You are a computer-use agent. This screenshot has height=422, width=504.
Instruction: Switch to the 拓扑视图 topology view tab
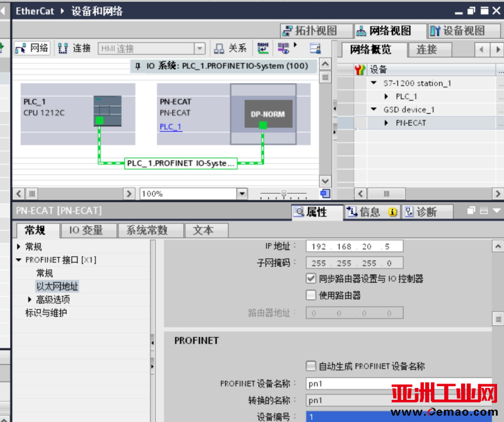point(316,31)
